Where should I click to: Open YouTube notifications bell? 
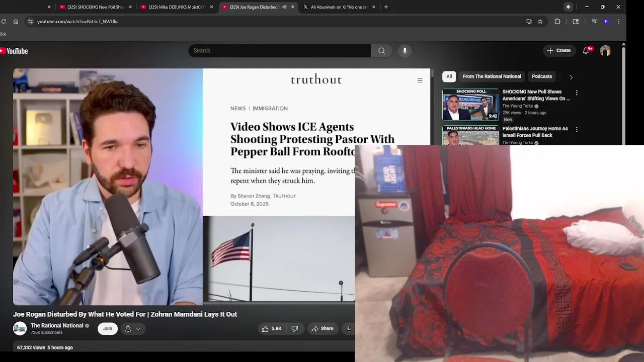point(586,51)
